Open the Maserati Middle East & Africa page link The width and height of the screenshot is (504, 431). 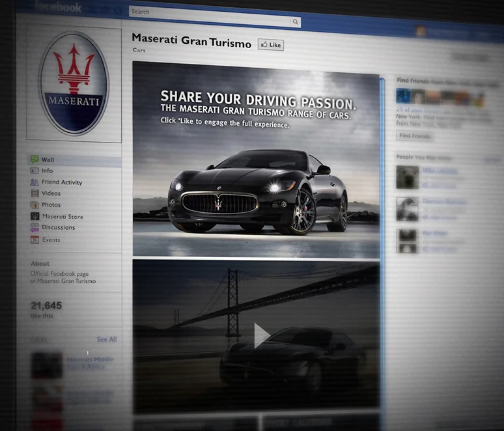[90, 363]
